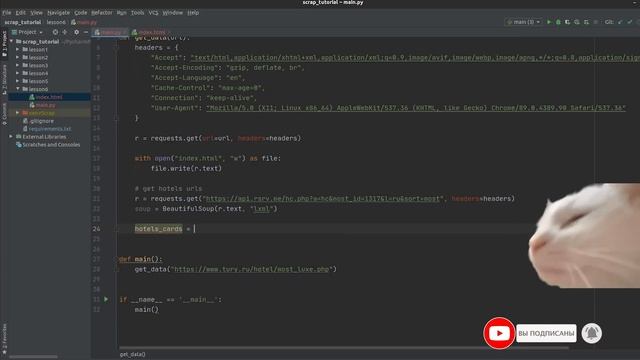This screenshot has width=640, height=360.
Task: Click the scrap_tutorial breadcrumb in navigation bar
Action: (x=23, y=22)
